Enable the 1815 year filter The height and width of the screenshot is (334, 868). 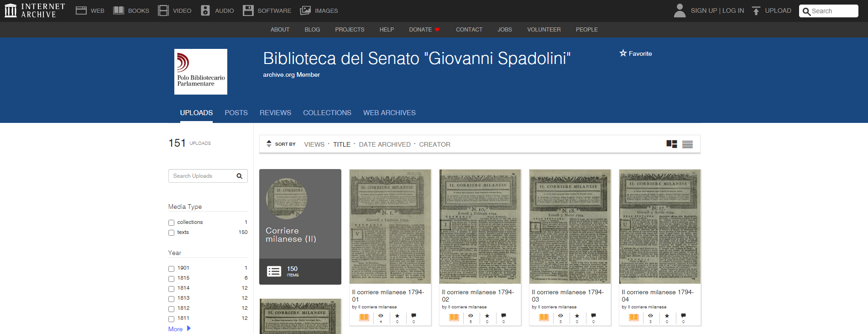coord(172,279)
